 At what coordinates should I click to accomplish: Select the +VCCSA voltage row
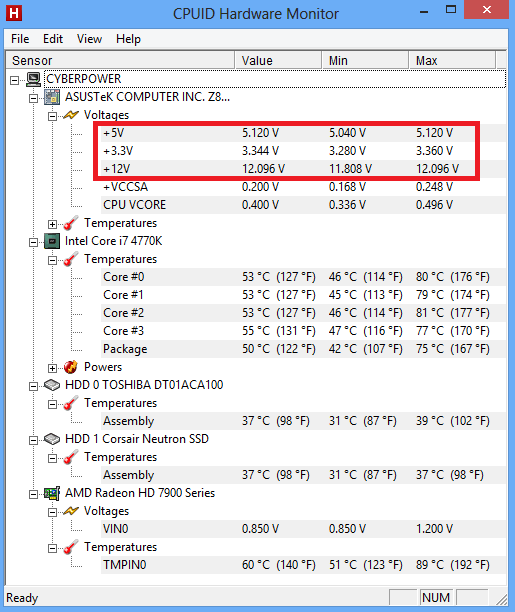click(303, 187)
